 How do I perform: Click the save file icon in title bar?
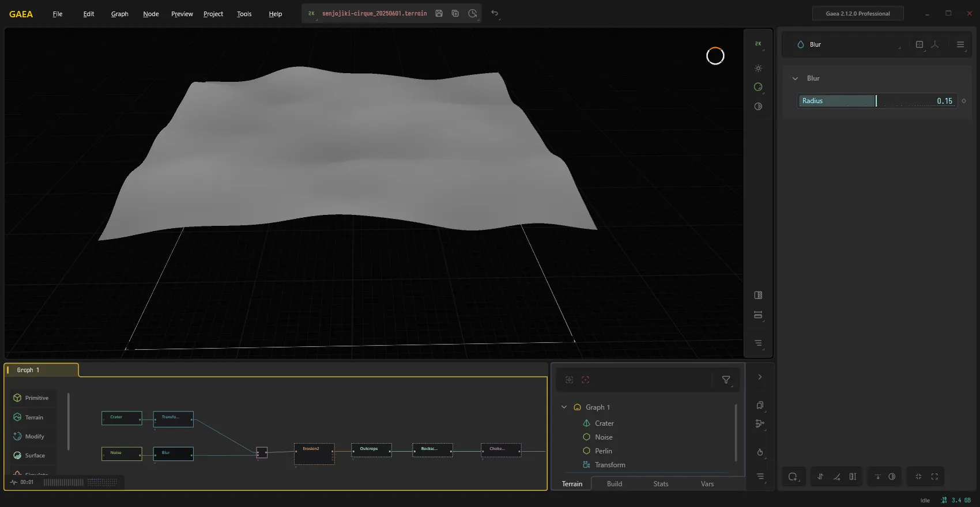click(439, 13)
